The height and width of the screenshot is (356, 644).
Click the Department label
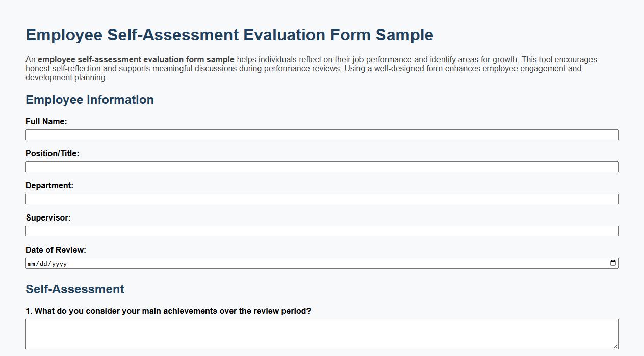49,185
